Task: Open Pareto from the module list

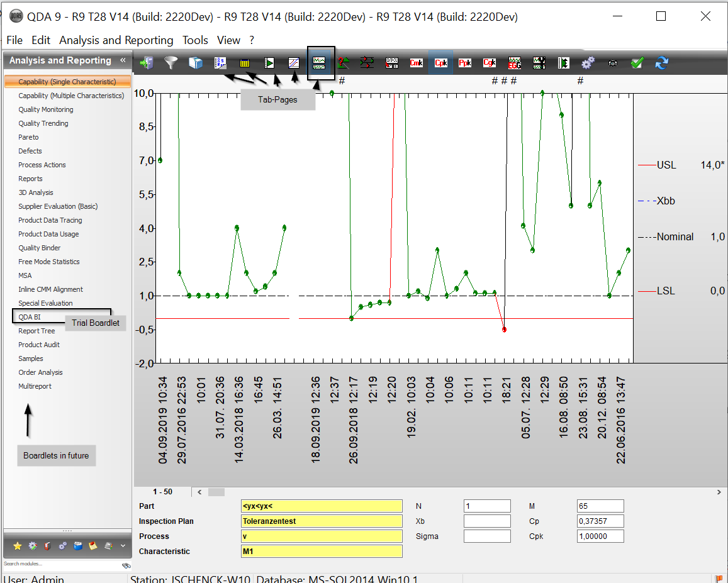Action: tap(28, 137)
